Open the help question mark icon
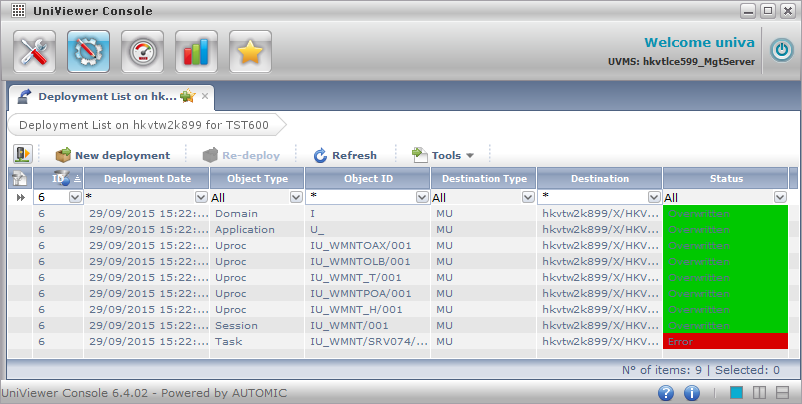 click(665, 393)
